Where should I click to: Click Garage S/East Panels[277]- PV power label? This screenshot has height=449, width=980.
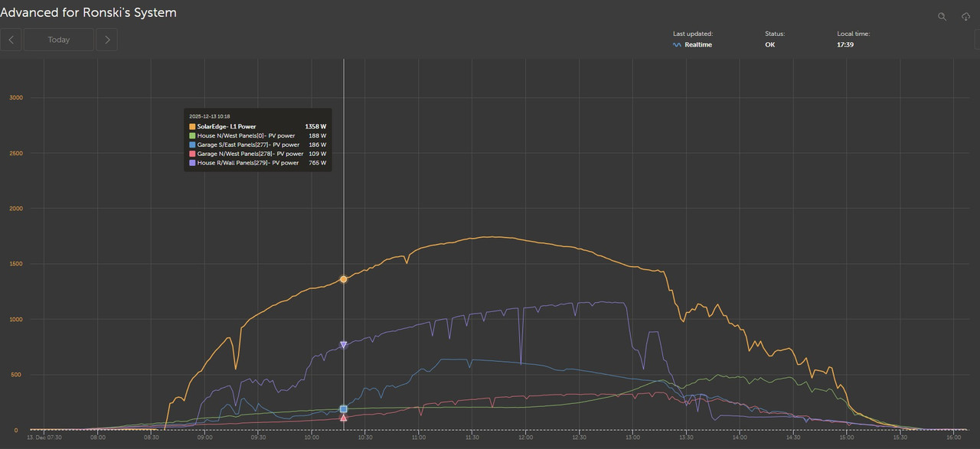pyautogui.click(x=248, y=145)
